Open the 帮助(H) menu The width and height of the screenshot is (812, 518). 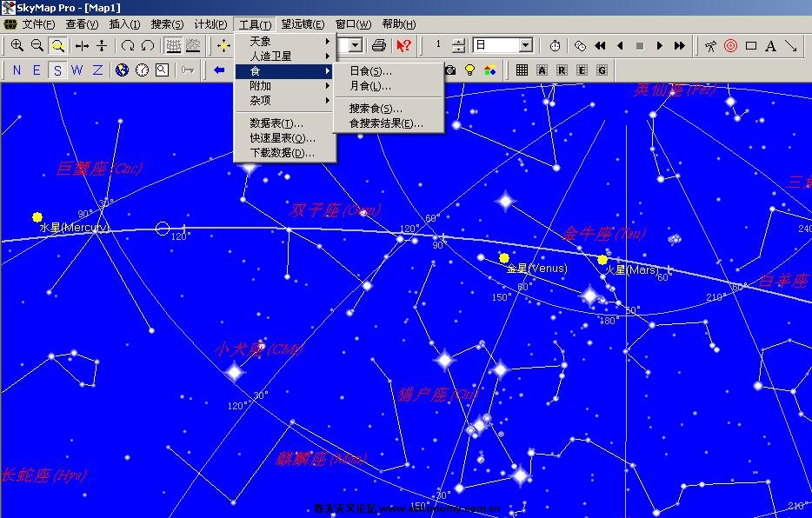point(399,24)
